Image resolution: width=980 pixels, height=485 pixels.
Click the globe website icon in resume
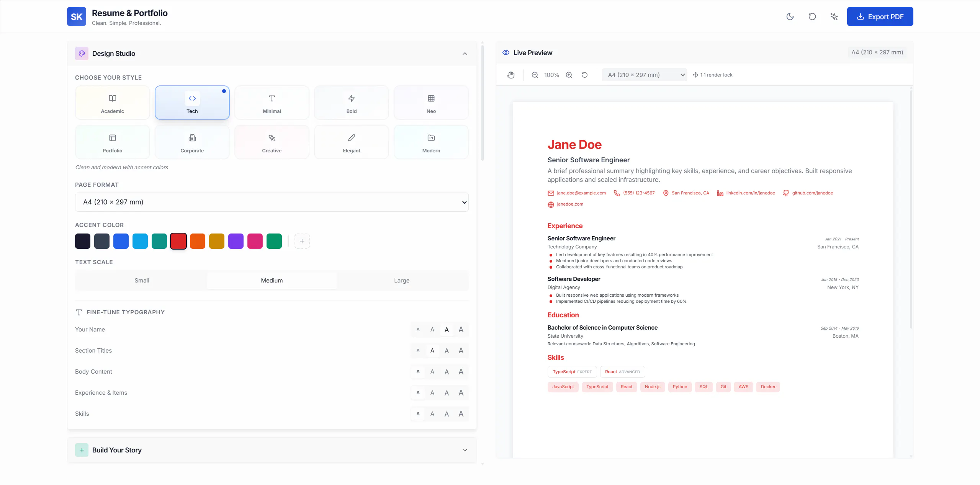pyautogui.click(x=551, y=204)
